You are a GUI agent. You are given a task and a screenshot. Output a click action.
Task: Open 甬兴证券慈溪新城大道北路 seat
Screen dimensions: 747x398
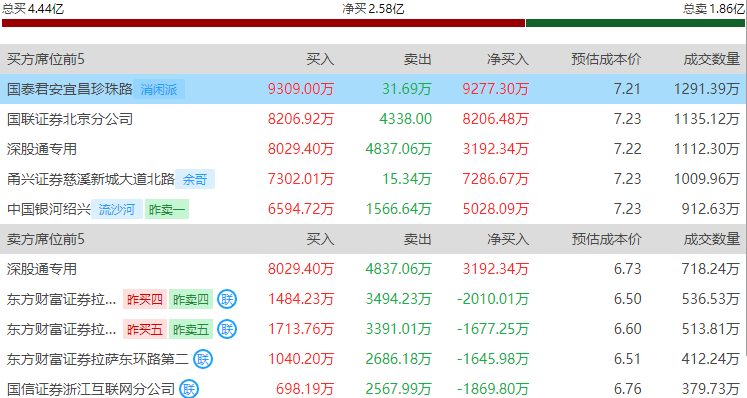(x=91, y=179)
